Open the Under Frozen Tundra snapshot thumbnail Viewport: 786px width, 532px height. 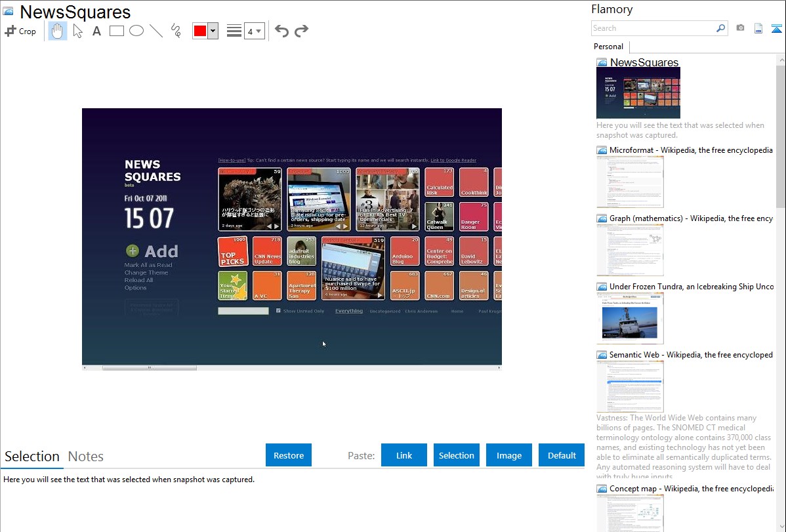click(630, 318)
